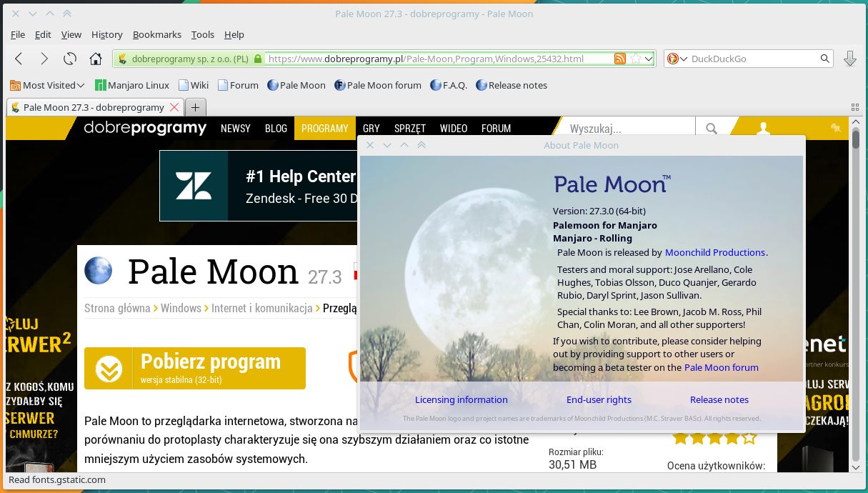This screenshot has height=493, width=868.
Task: Open a new tab with plus button
Action: point(195,107)
